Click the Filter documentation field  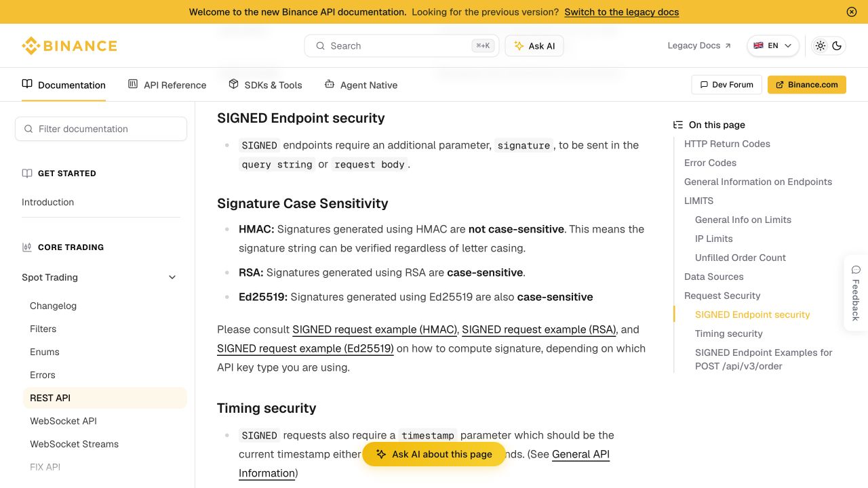101,129
